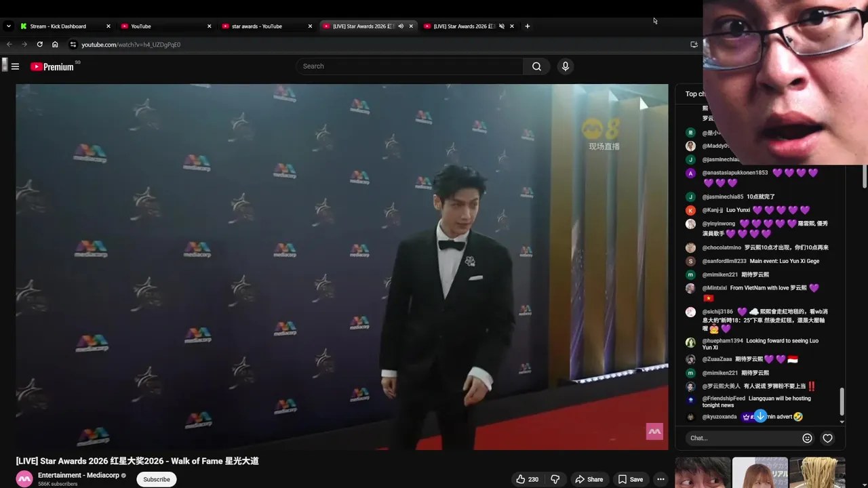Close the Stream - Kick Dashboard tab

tap(108, 26)
